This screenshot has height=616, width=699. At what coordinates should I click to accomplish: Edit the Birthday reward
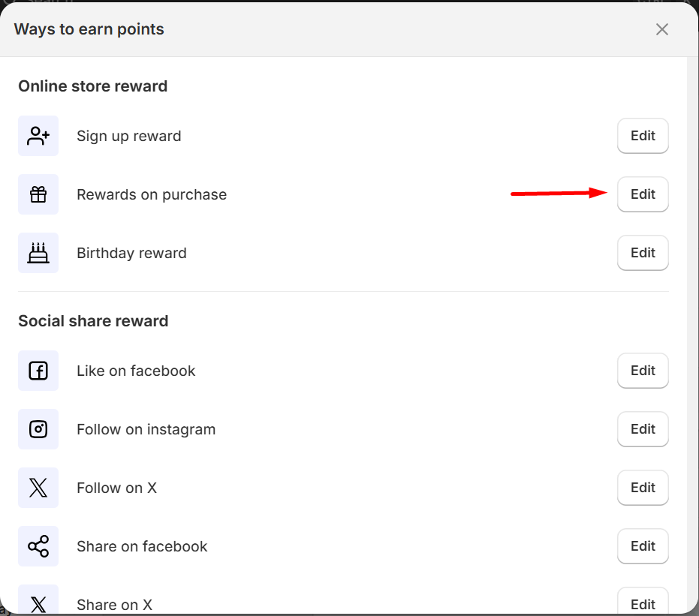[643, 253]
